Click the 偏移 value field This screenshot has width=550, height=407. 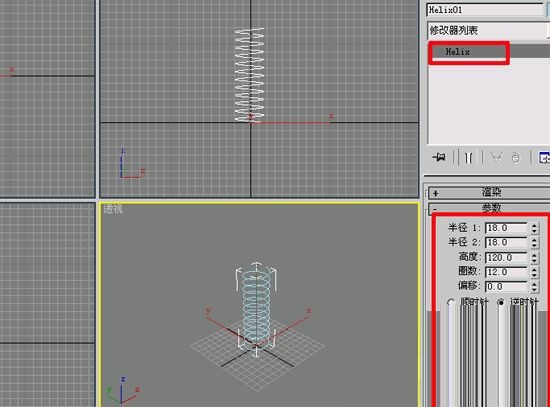[x=506, y=287]
